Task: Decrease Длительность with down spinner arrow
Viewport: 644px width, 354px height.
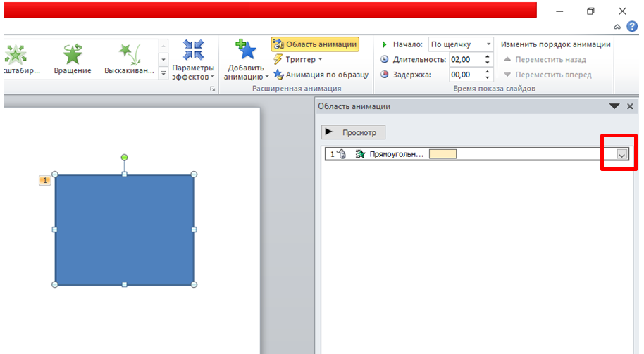Action: point(488,63)
